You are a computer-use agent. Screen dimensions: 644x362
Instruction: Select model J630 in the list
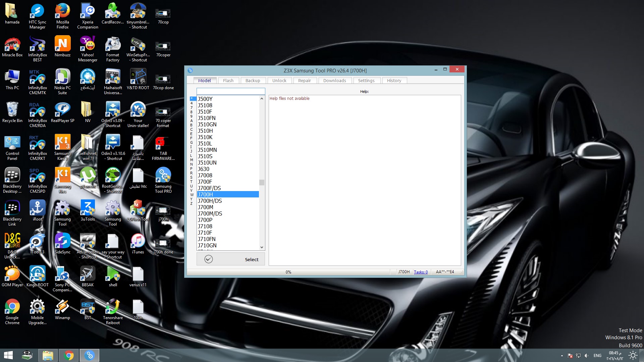228,169
